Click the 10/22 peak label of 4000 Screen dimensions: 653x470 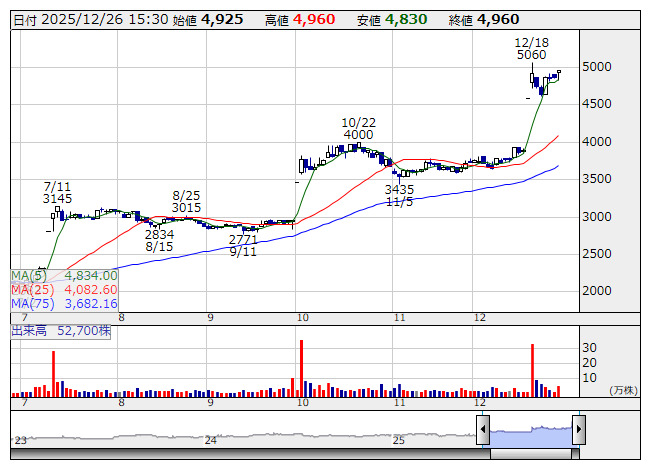[x=358, y=128]
